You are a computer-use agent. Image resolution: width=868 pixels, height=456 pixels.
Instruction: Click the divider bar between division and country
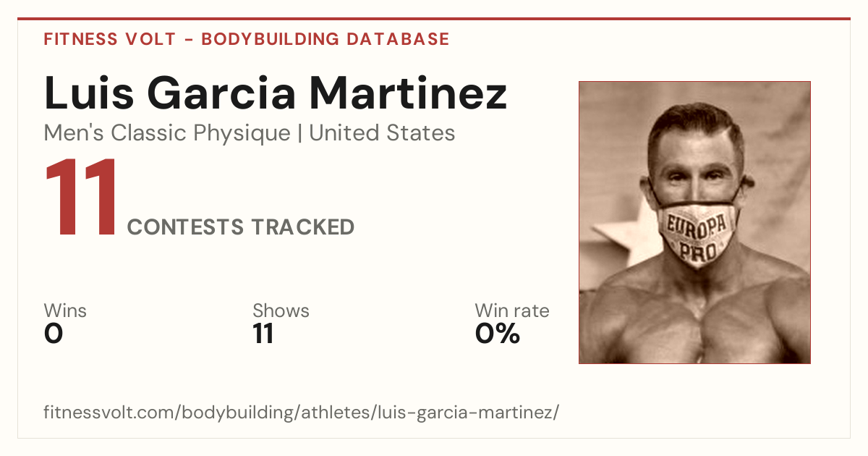point(300,134)
